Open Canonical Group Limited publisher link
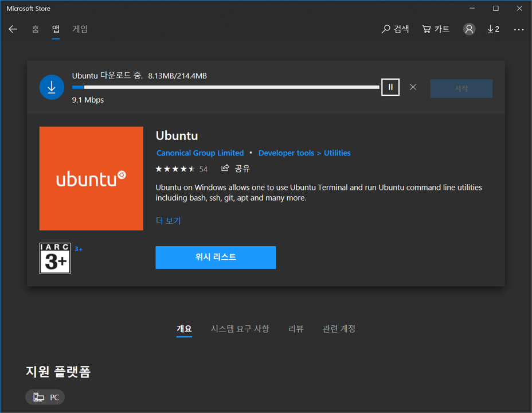Image resolution: width=532 pixels, height=413 pixels. tap(200, 153)
